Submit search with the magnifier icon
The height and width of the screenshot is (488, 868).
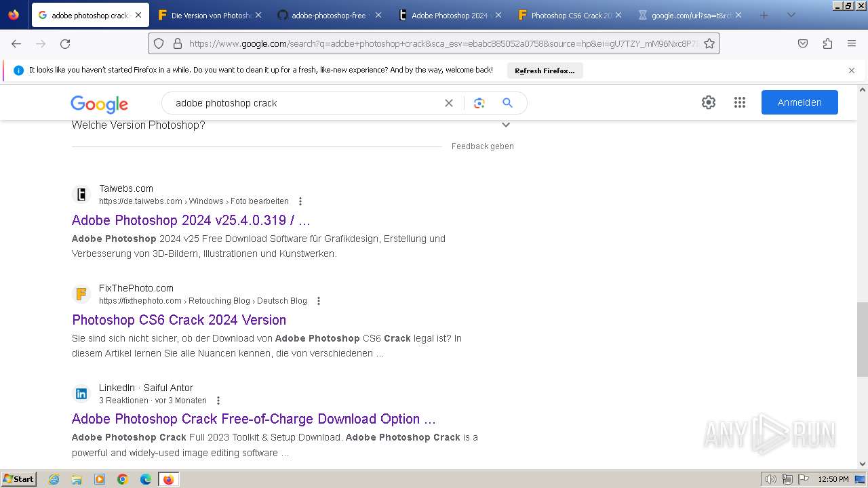coord(507,103)
